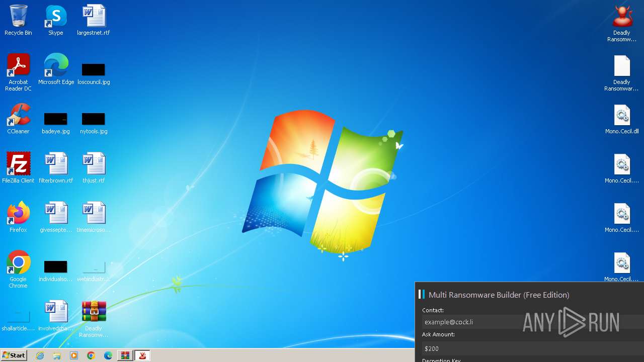Select the red devil Deadly Ransomw... icon
The height and width of the screenshot is (362, 644).
[x=622, y=23]
